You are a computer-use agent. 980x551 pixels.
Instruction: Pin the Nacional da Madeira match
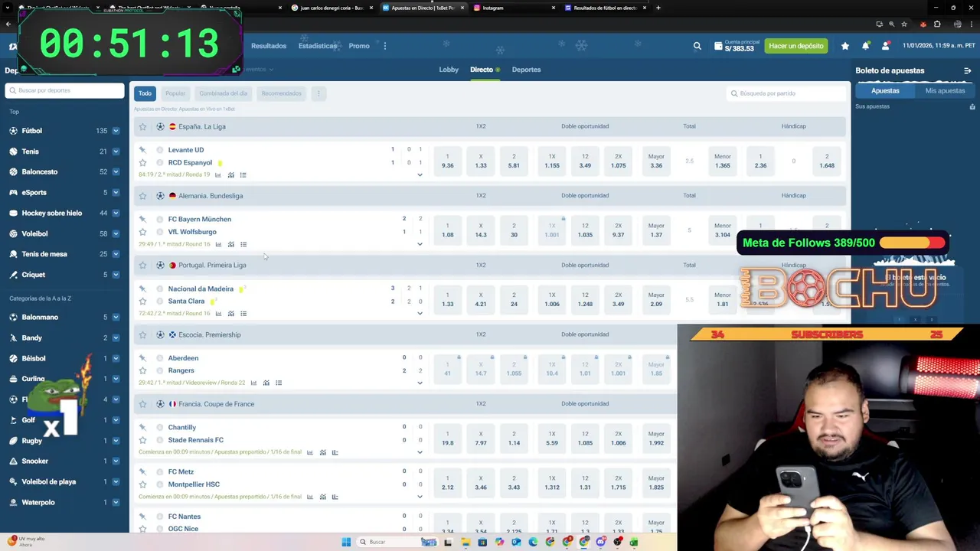142,289
